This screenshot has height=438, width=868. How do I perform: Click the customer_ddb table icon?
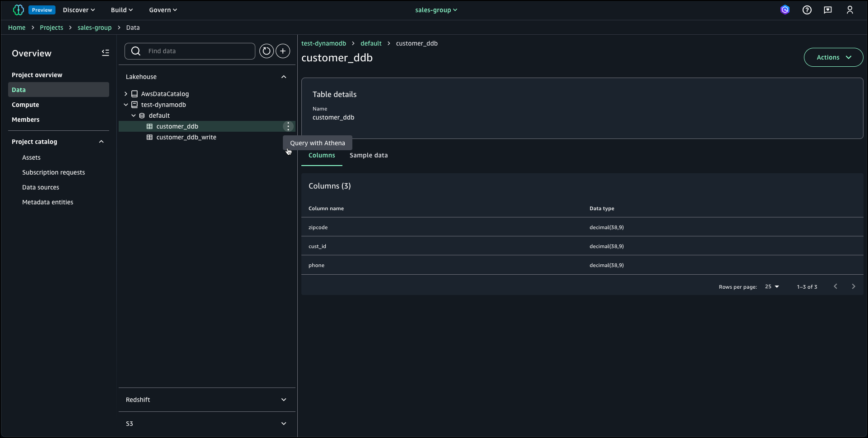tap(150, 126)
